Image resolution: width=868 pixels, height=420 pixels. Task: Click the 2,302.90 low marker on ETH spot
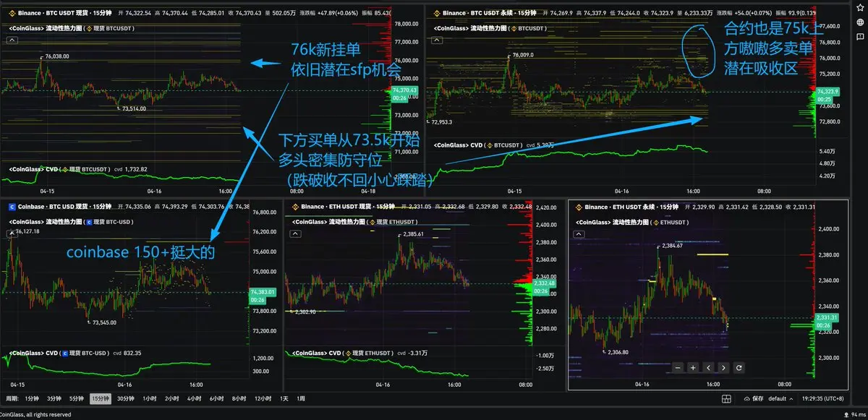(307, 312)
